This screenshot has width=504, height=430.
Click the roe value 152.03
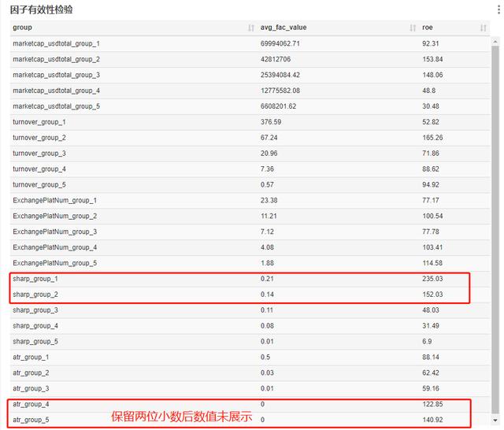coord(432,295)
